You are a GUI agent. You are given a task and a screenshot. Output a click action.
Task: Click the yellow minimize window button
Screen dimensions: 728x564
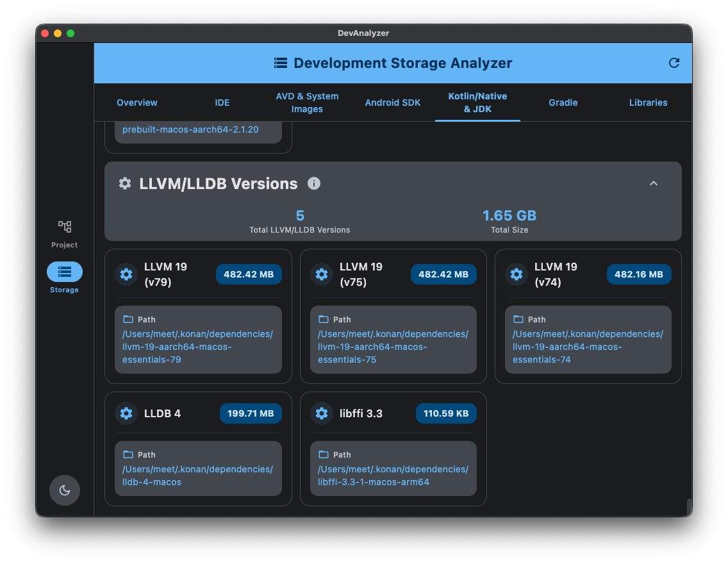point(58,33)
